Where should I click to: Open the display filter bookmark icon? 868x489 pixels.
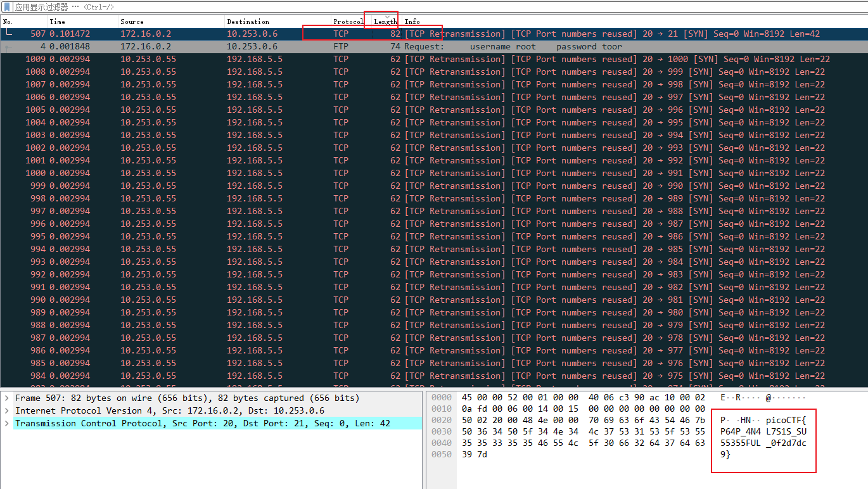(x=7, y=7)
